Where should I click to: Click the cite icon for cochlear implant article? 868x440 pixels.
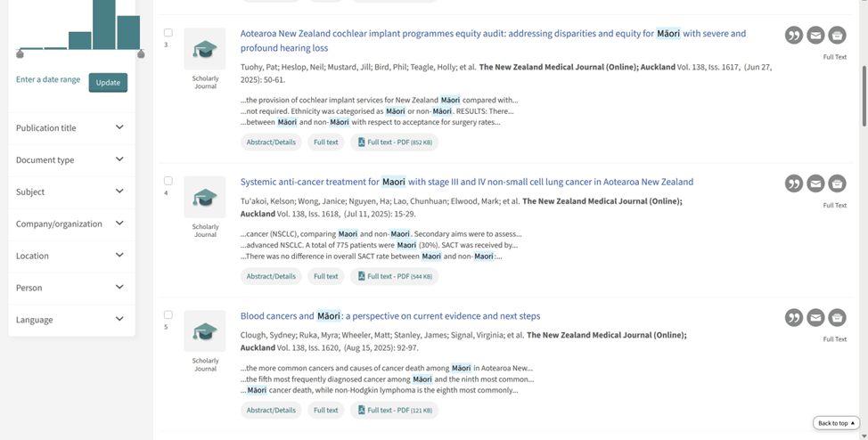[x=793, y=36]
